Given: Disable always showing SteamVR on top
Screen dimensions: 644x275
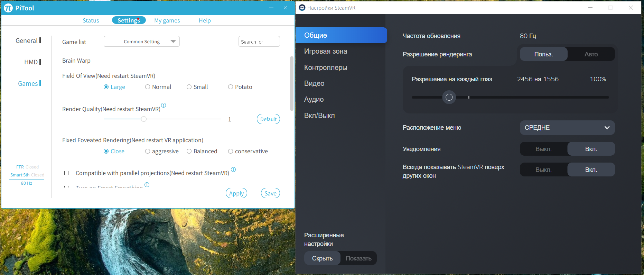Looking at the screenshot, I should point(544,169).
